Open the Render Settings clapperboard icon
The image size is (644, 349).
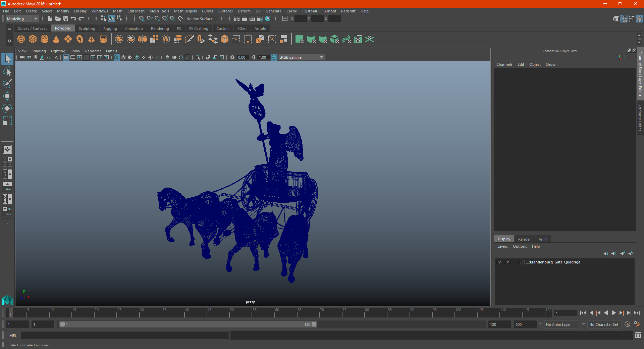click(260, 19)
